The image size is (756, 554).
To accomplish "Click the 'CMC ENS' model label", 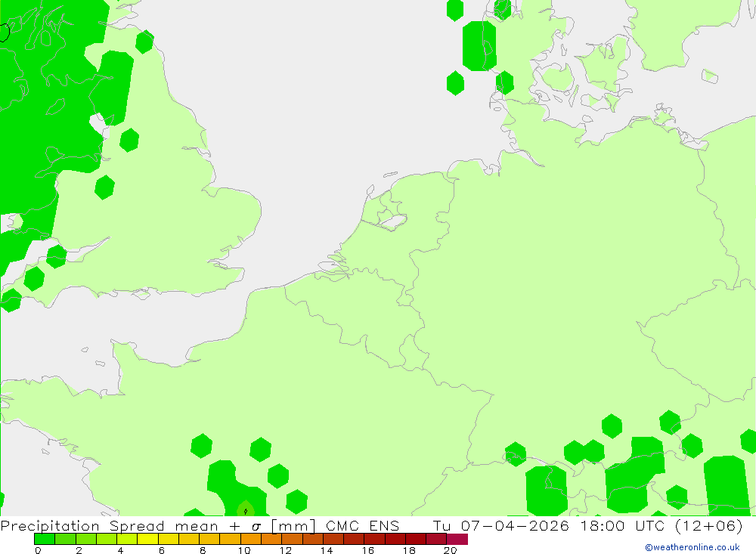I will 363,526.
